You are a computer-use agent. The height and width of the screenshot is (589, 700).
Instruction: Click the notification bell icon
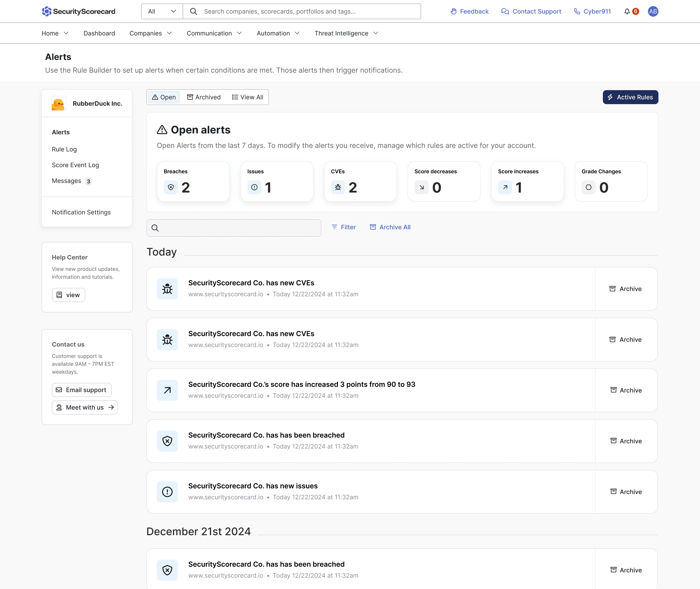tap(627, 11)
